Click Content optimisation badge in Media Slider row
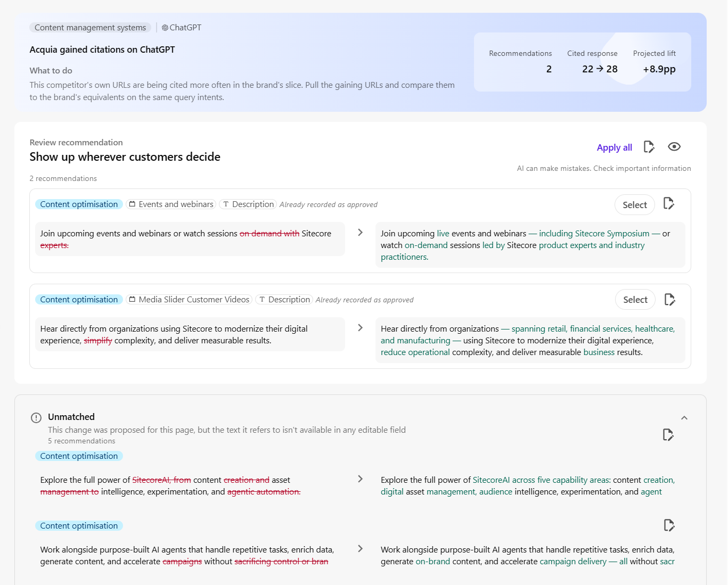Viewport: 728px width, 585px height. pos(79,300)
